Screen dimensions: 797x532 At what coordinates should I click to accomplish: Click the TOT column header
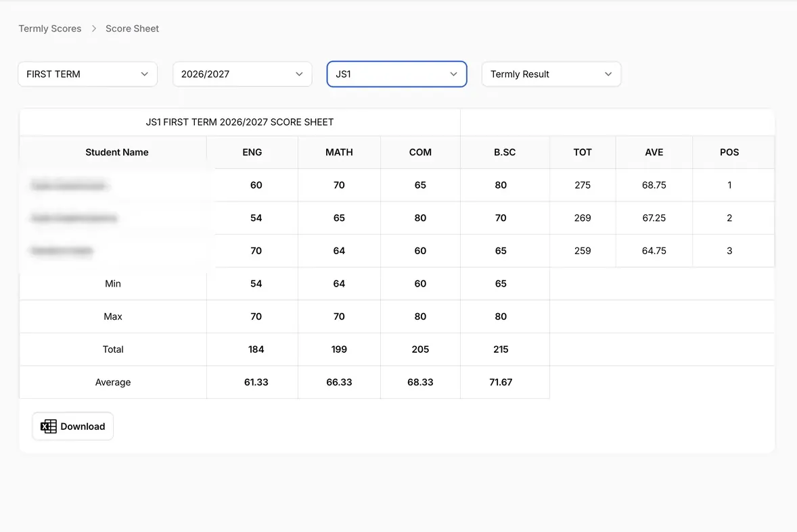(583, 152)
